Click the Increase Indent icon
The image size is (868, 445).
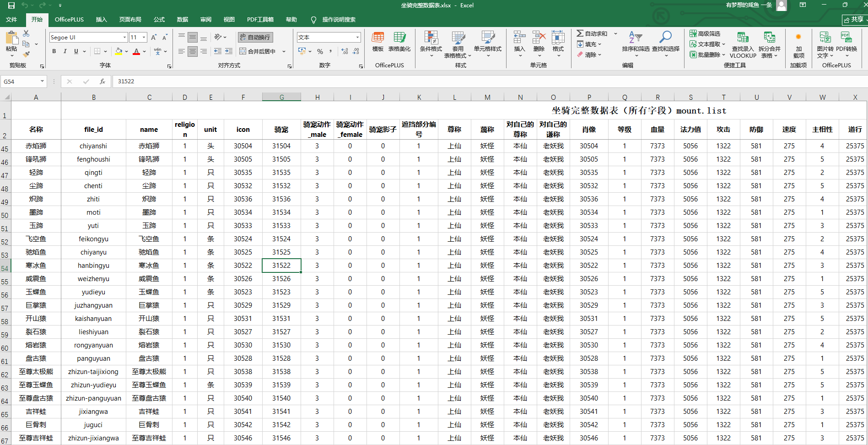(229, 51)
